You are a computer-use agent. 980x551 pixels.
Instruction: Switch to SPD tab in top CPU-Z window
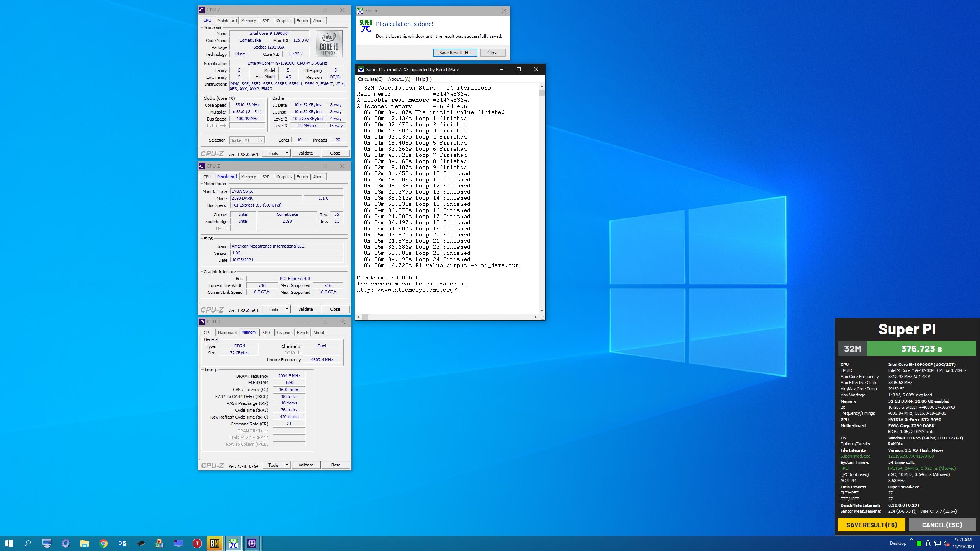coord(266,21)
